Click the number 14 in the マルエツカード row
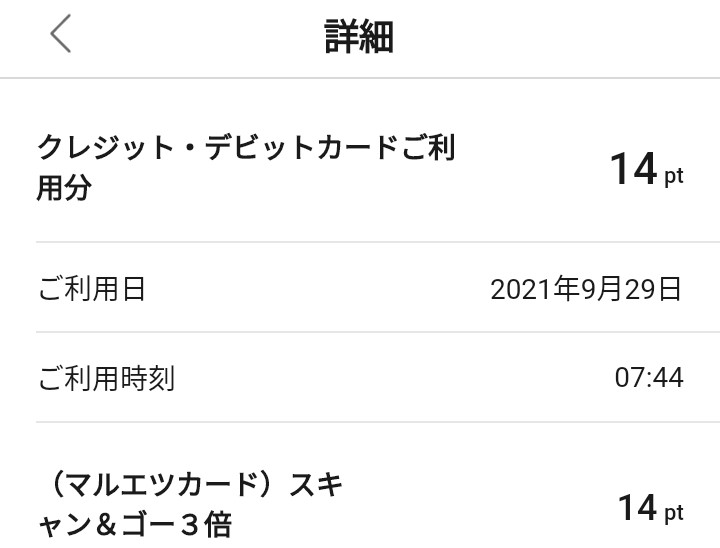This screenshot has width=720, height=548. coord(637,508)
